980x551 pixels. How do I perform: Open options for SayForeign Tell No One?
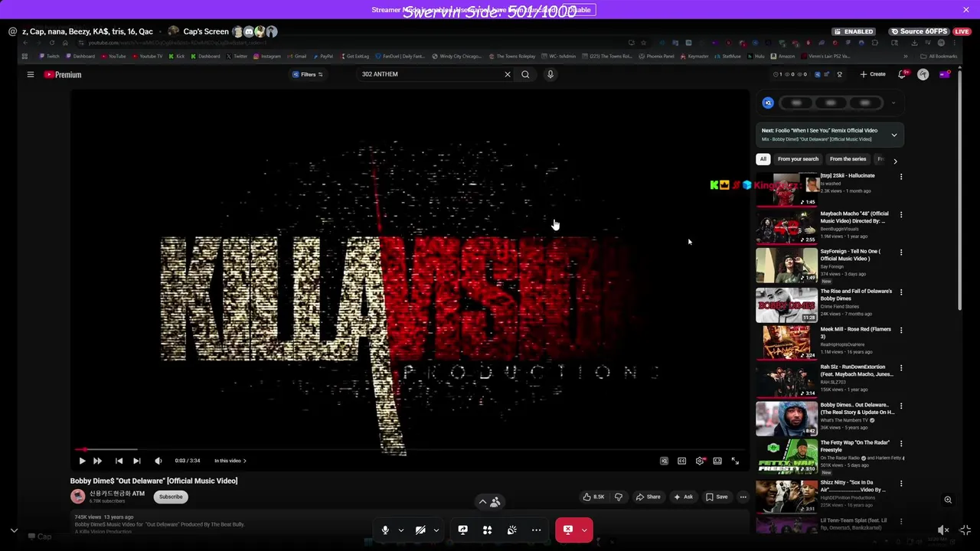coord(901,253)
